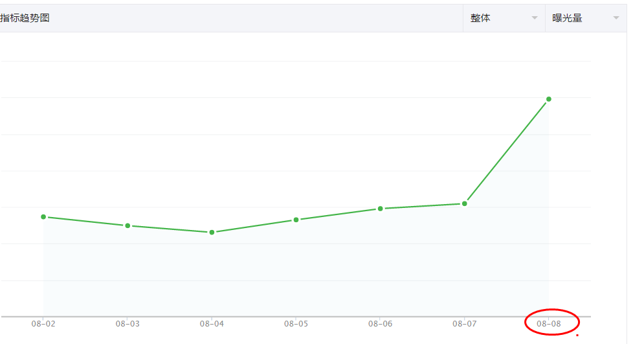
Task: Click the 08-02 x-axis date label
Action: (x=43, y=323)
